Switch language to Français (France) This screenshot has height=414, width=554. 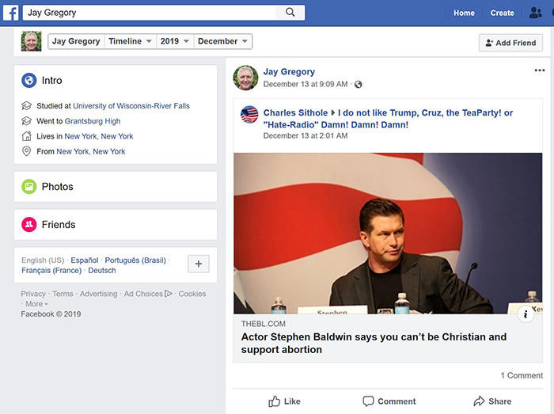click(x=51, y=270)
